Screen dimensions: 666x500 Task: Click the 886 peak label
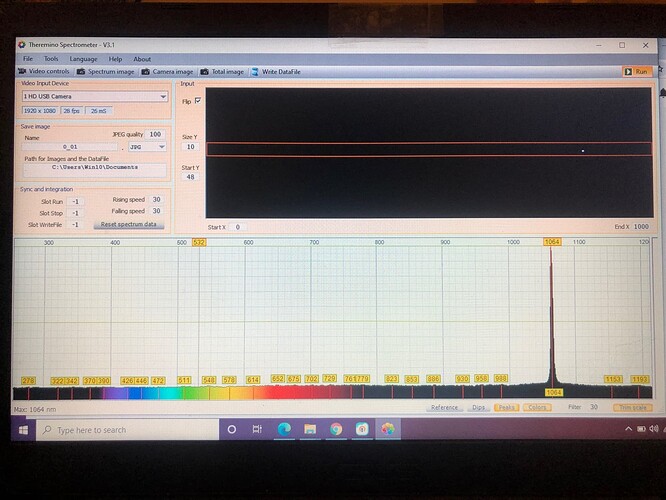pyautogui.click(x=433, y=379)
